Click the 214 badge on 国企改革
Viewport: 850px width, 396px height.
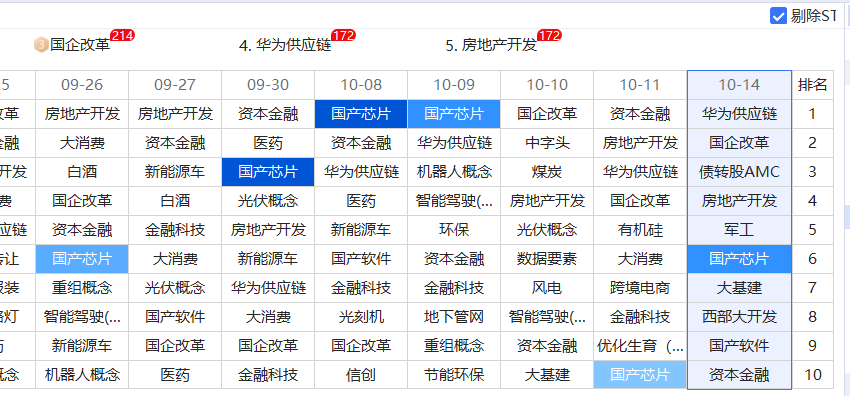tap(123, 36)
